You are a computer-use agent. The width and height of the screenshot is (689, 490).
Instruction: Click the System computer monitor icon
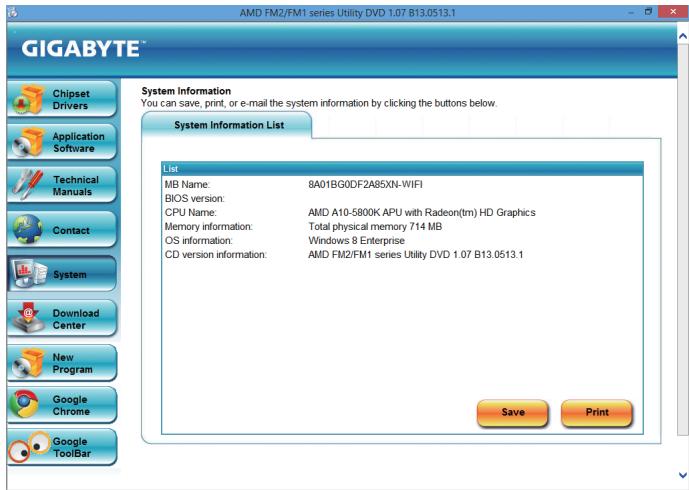pyautogui.click(x=29, y=274)
